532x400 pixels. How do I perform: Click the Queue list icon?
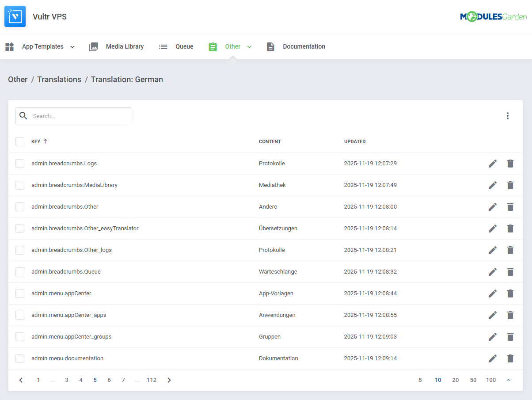tap(163, 46)
